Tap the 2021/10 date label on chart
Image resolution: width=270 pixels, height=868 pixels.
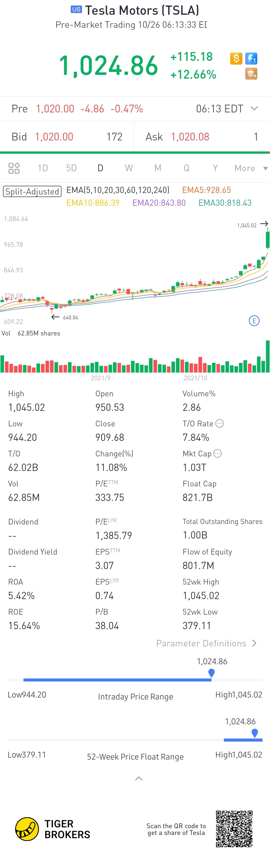pyautogui.click(x=195, y=378)
